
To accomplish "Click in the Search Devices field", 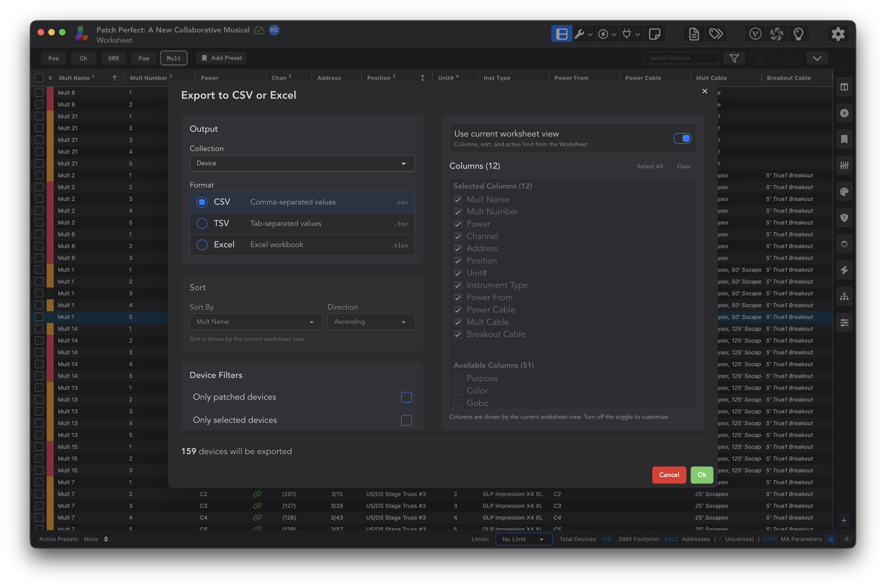I will point(681,58).
